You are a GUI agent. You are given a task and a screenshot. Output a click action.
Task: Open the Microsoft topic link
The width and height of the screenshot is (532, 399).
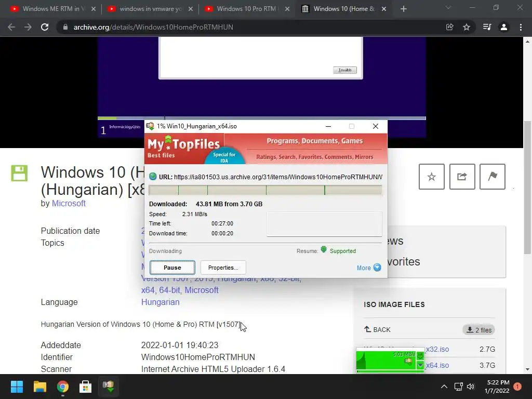point(202,290)
